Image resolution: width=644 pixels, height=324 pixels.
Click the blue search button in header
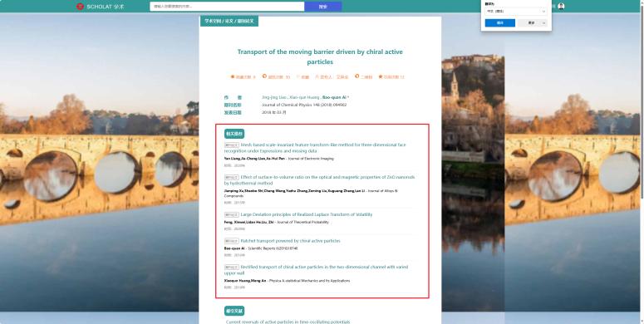pyautogui.click(x=322, y=6)
